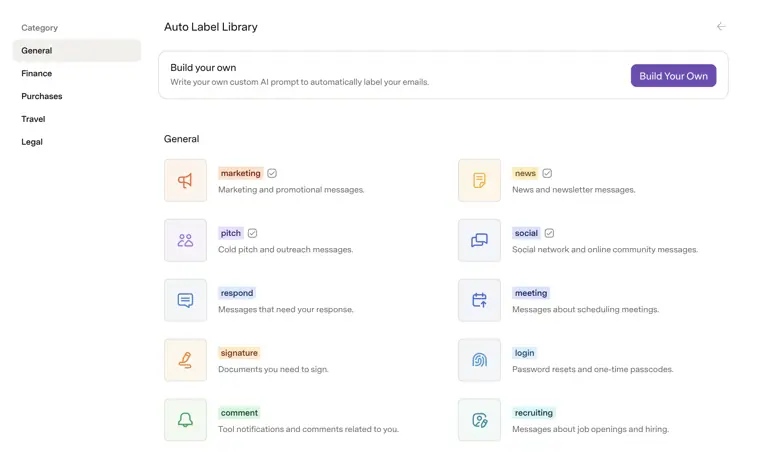Click 'Cold pitch and outreach messages.' text

[285, 250]
